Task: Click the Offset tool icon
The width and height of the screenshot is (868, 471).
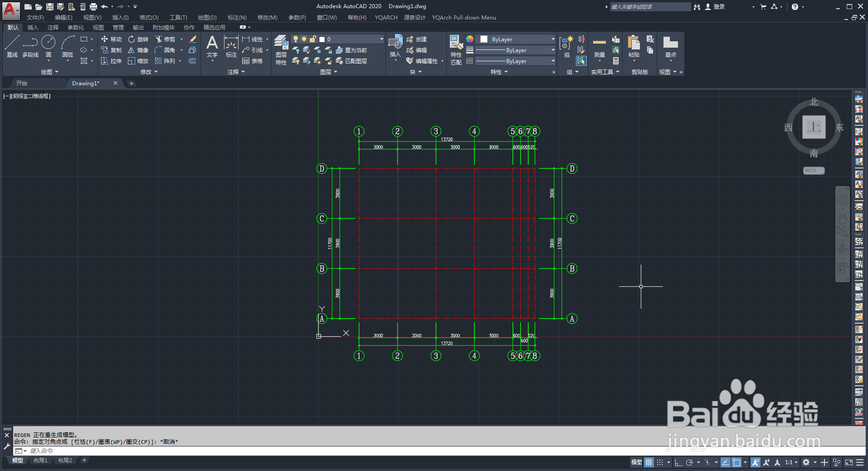Action: [192, 61]
